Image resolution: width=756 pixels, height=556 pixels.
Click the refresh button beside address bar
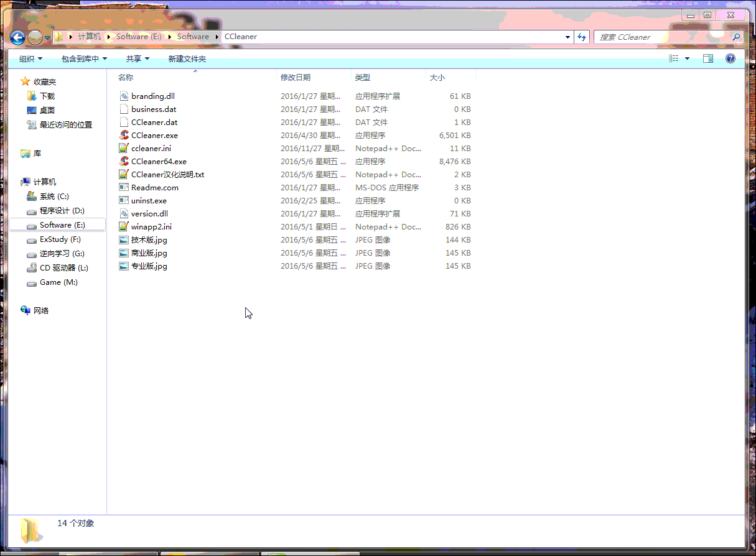(x=582, y=37)
